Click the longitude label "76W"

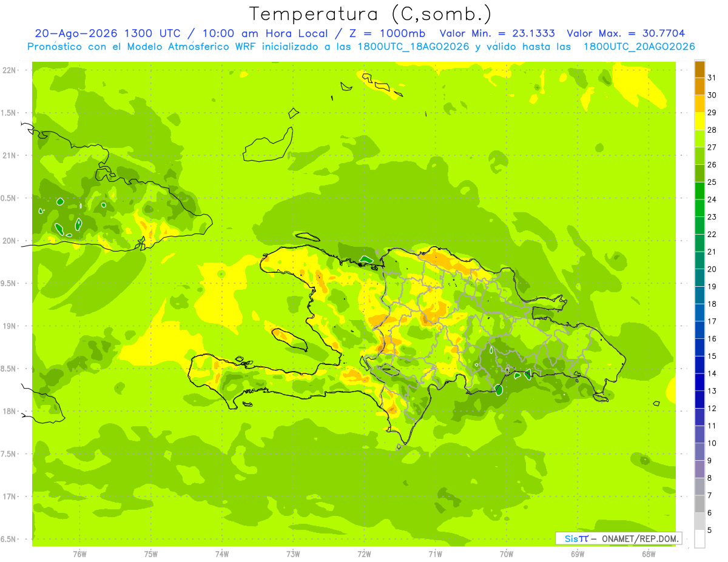[79, 555]
